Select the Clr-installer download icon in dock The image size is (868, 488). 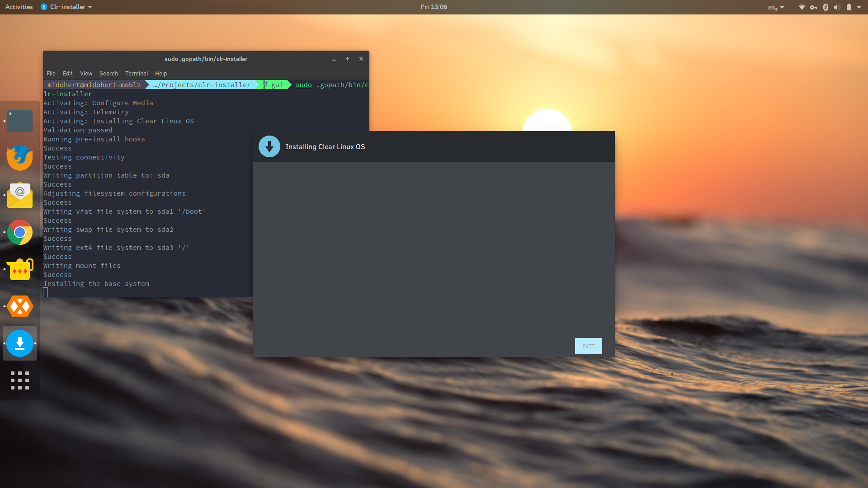[x=20, y=343]
